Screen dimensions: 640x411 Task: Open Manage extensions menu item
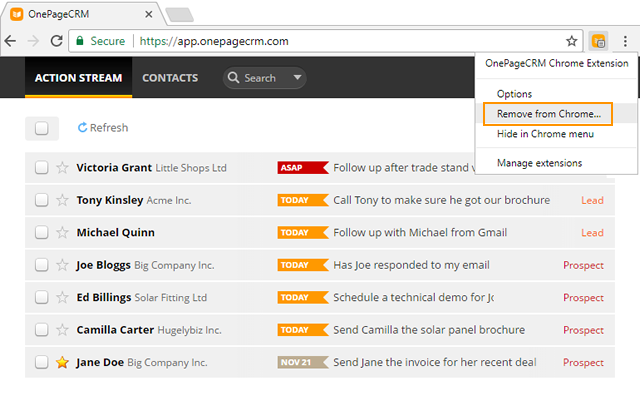[x=540, y=163]
